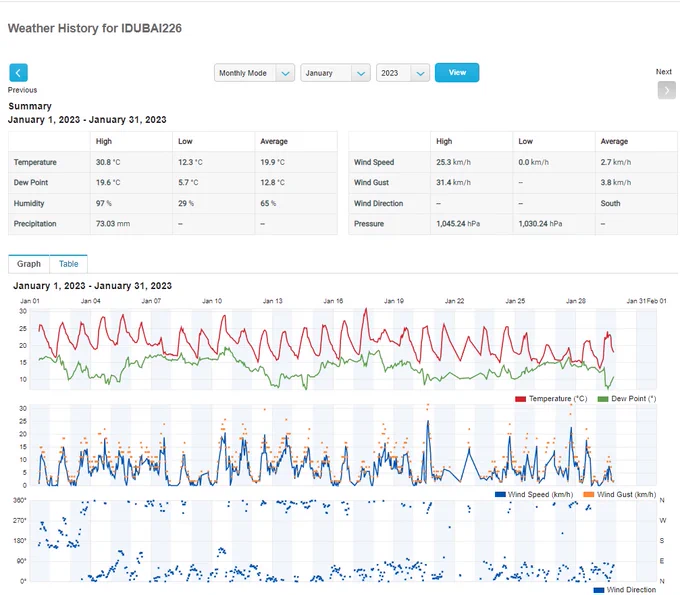This screenshot has width=680, height=595.
Task: Click the pressure high 1,045.24 hPa
Action: coord(458,224)
